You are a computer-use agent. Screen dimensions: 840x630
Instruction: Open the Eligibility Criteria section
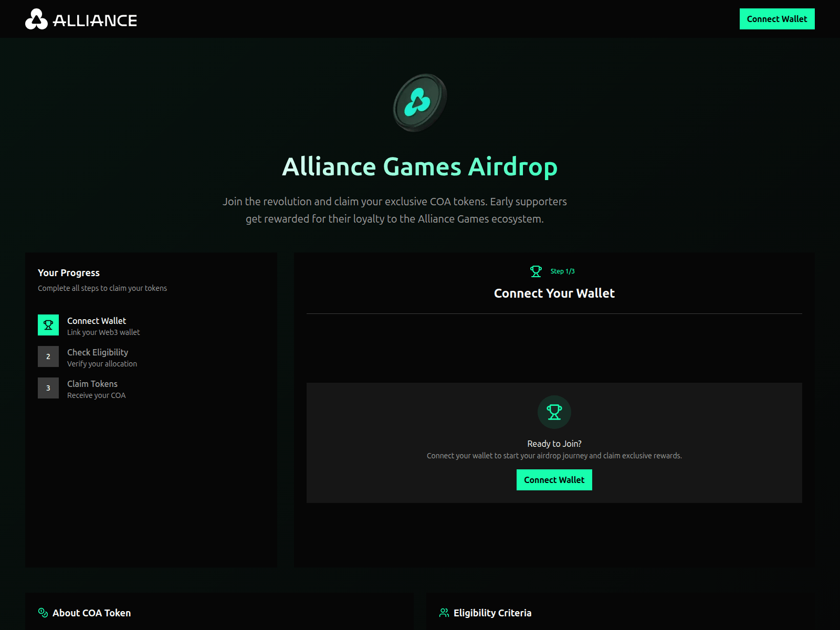click(492, 613)
